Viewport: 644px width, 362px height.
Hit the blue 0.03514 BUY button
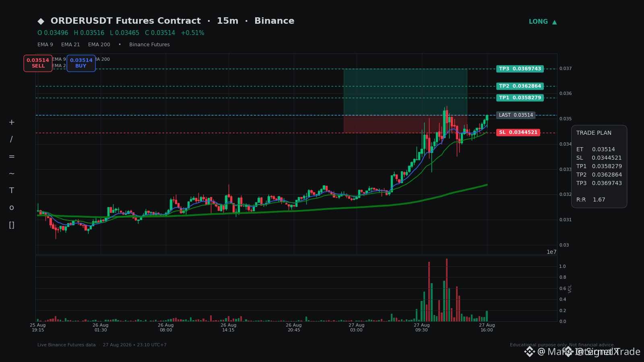point(81,63)
